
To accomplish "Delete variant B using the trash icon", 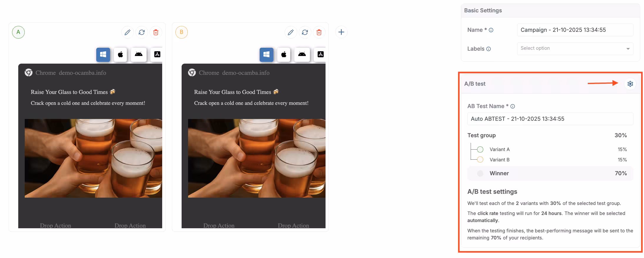I will tap(319, 32).
